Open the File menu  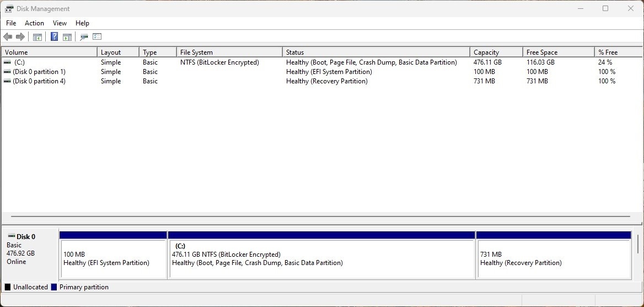tap(11, 23)
